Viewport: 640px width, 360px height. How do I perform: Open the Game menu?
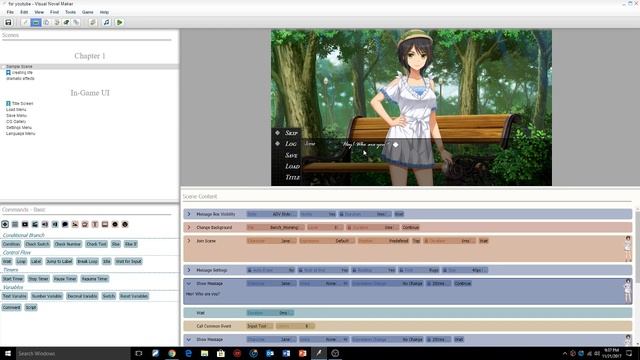(87, 12)
